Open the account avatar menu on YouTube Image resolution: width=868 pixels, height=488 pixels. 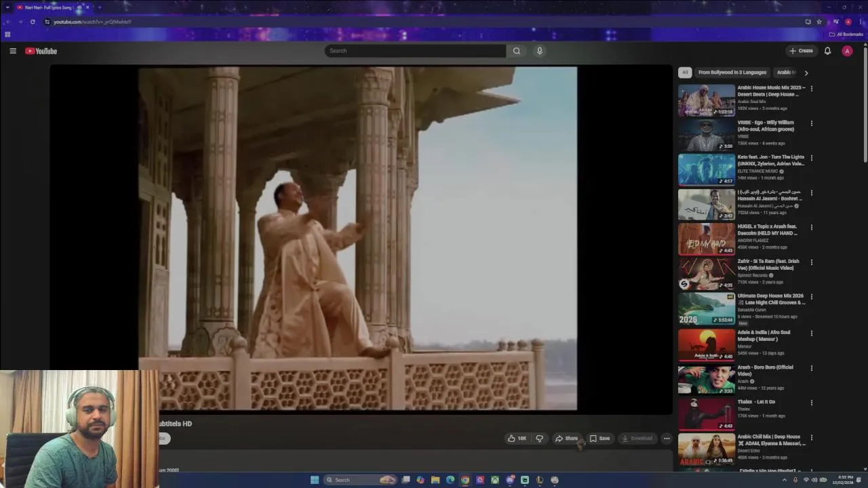pyautogui.click(x=847, y=51)
